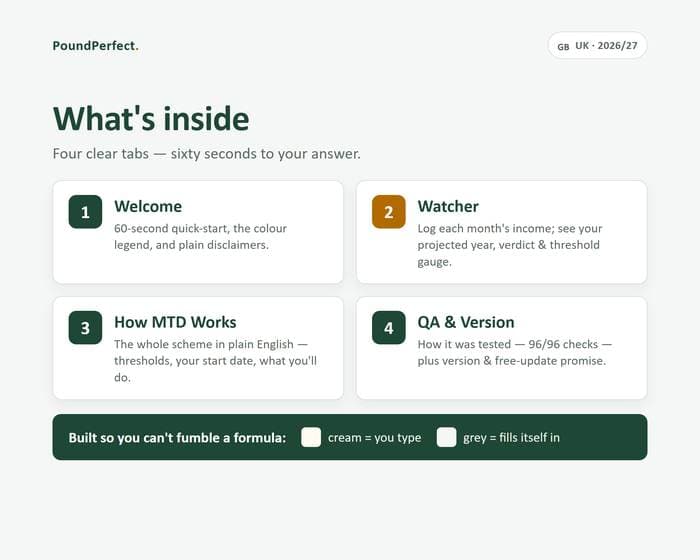Select the number 1 Welcome icon
The height and width of the screenshot is (560, 700).
click(x=85, y=212)
